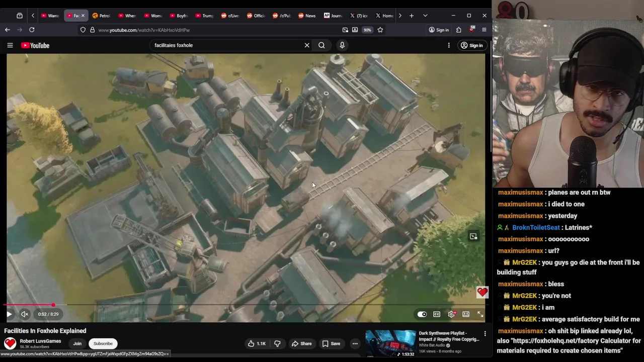Share the Facilities In Foxhole video
This screenshot has width=644, height=362.
(302, 343)
